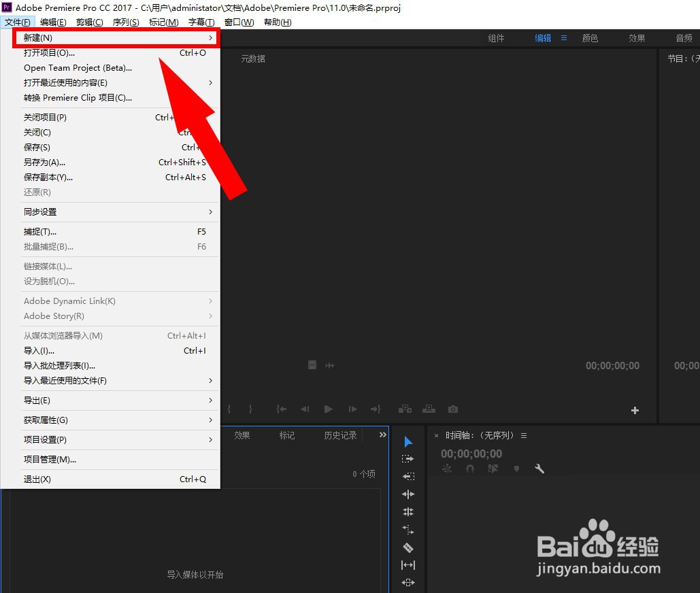Open the 序列(S) menu
This screenshot has width=700, height=593.
(126, 22)
